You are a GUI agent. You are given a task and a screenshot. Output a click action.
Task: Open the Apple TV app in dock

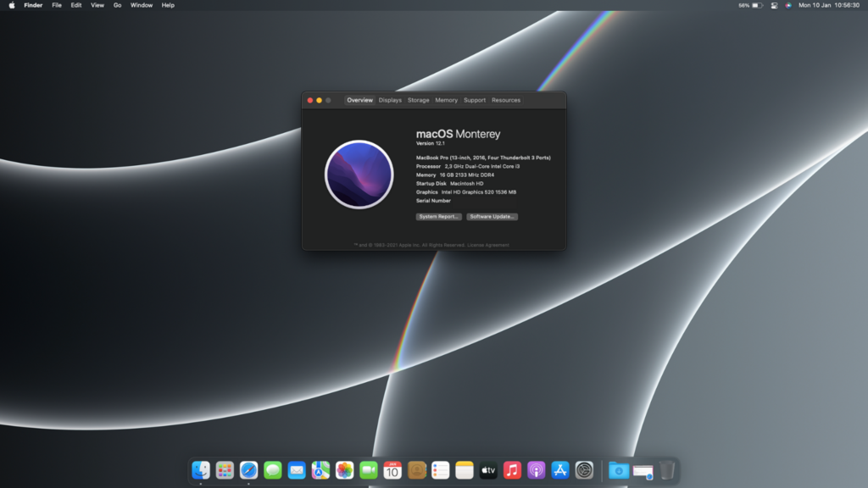[488, 470]
